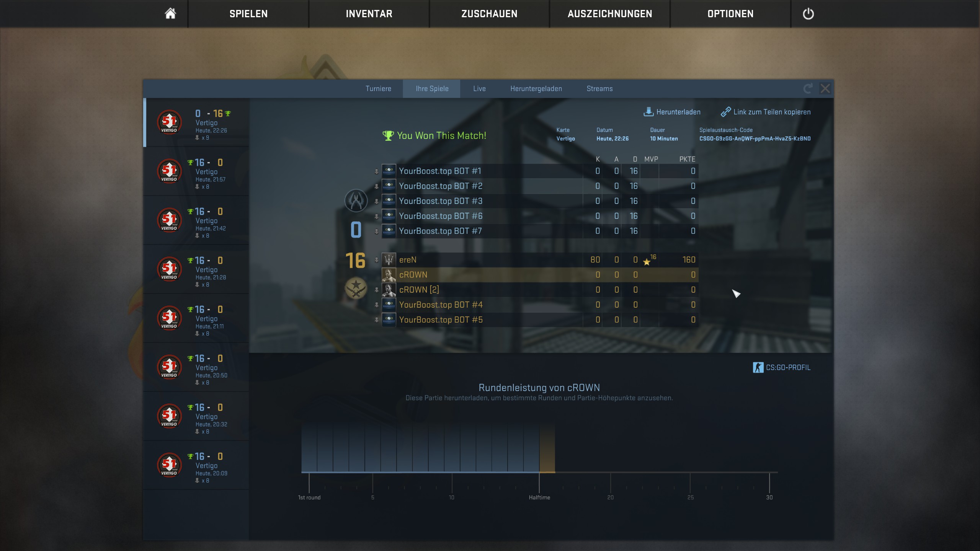
Task: Expand the 'Streams' tab section
Action: [x=599, y=88]
